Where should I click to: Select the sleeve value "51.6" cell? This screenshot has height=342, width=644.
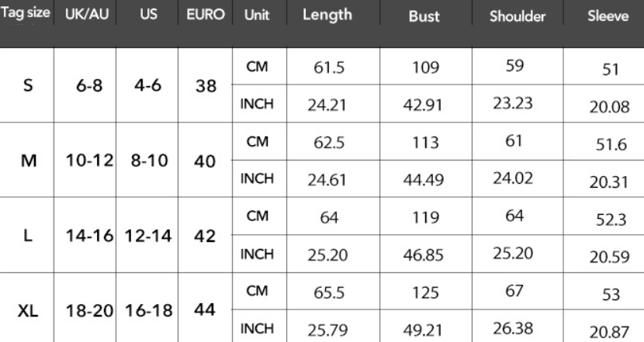pos(609,146)
